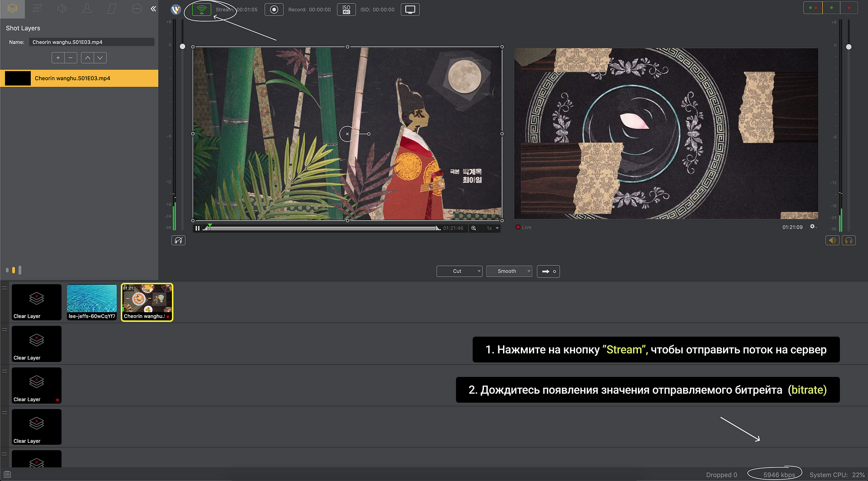Select the lee-jeffs-60wCqYf7 shot thumbnail
Viewport: 868px width, 481px height.
click(x=92, y=302)
